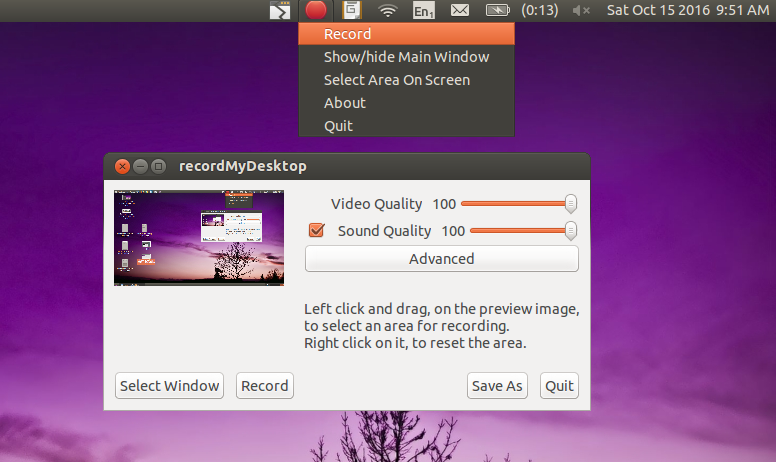Minimize the recordMyDesktop window

point(141,166)
